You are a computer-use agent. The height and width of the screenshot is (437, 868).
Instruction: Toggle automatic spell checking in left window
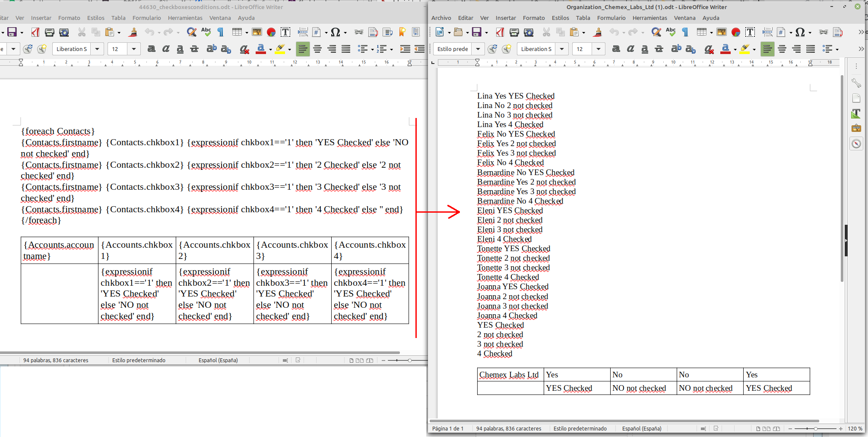[206, 32]
